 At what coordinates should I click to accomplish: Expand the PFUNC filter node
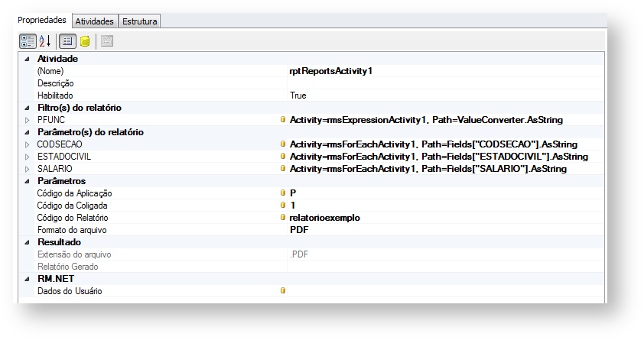click(28, 119)
